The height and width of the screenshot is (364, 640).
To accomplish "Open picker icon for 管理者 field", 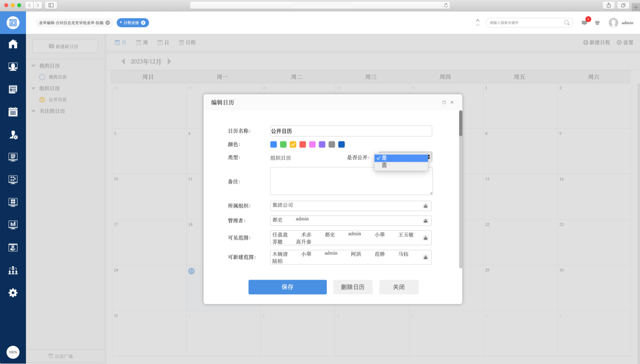I will (426, 221).
